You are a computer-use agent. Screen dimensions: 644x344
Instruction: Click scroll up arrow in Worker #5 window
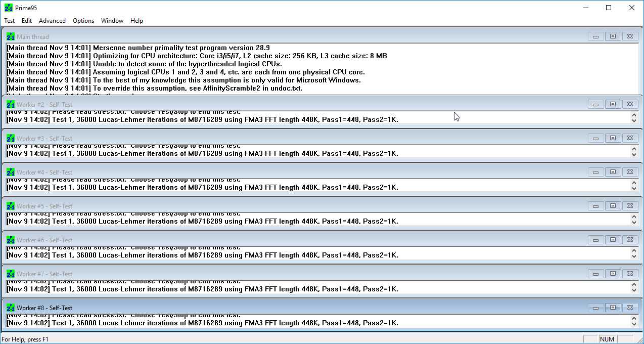coord(634,217)
